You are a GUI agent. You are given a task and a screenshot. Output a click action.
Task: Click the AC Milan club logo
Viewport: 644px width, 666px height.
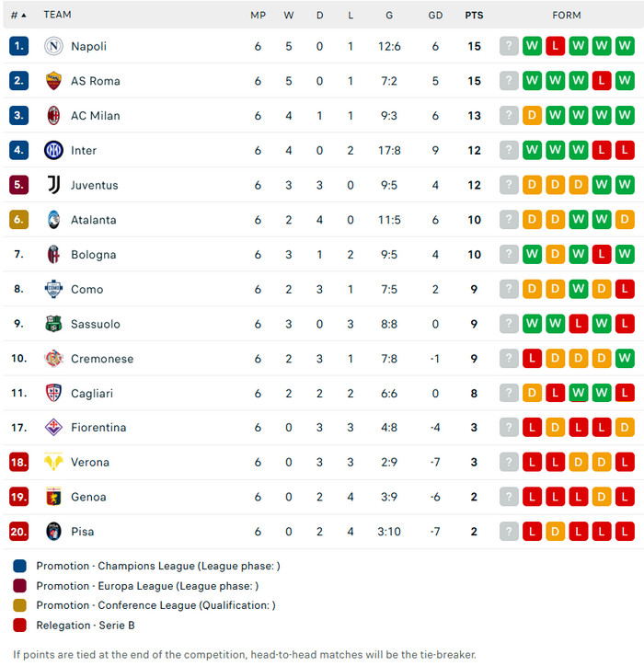coord(53,116)
